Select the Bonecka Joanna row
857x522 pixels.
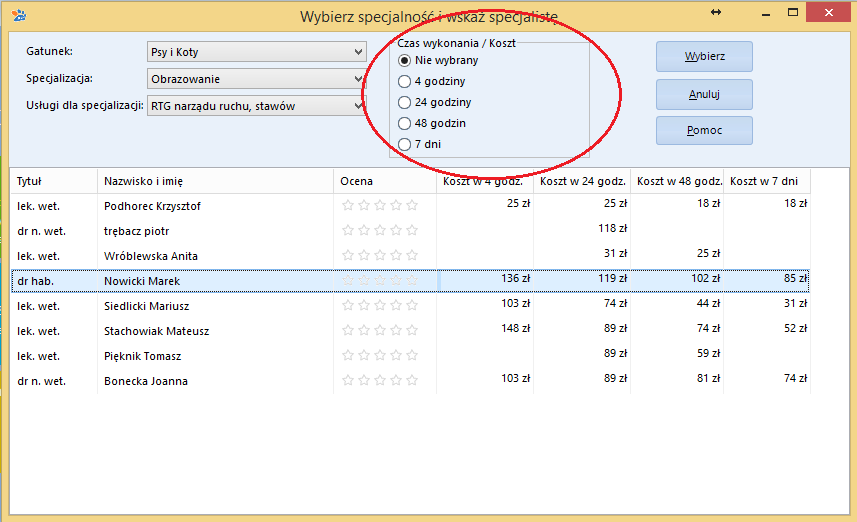coord(410,381)
